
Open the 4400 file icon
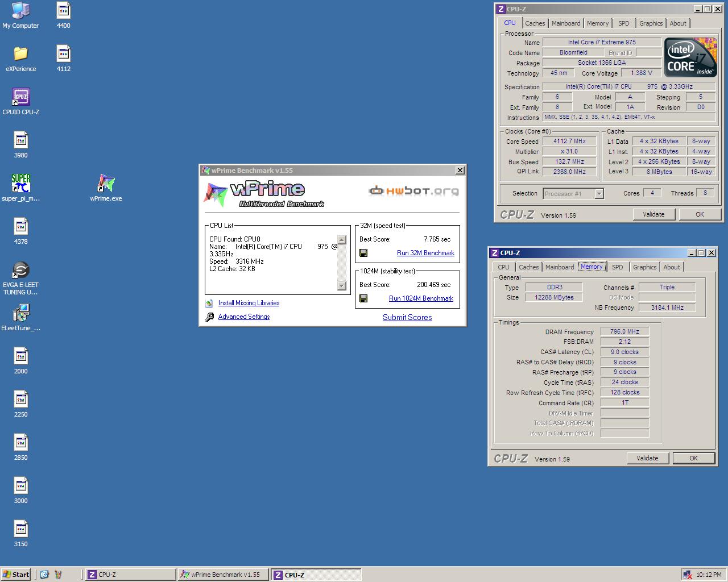click(x=64, y=15)
